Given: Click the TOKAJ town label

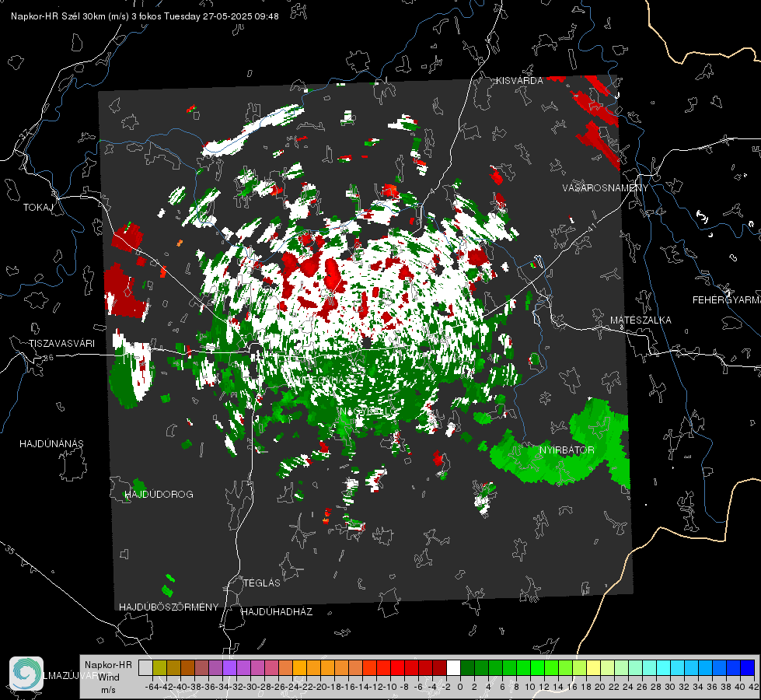Looking at the screenshot, I should pos(38,208).
